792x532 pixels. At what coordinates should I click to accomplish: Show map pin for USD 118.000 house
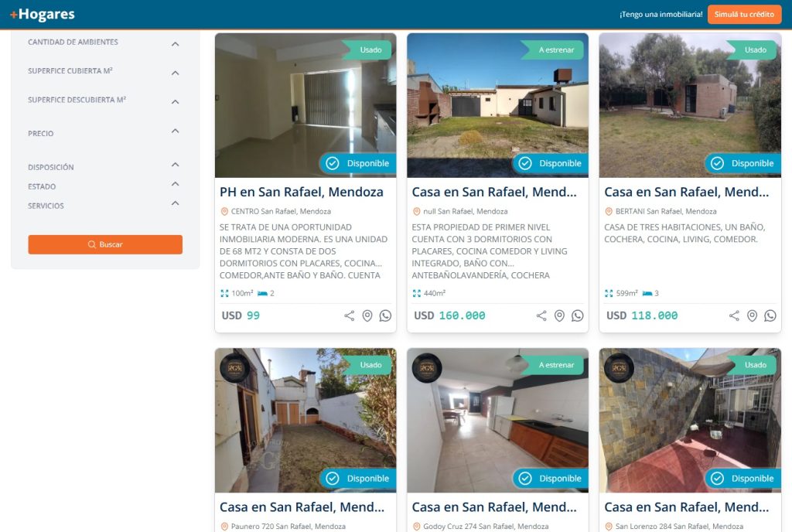752,316
